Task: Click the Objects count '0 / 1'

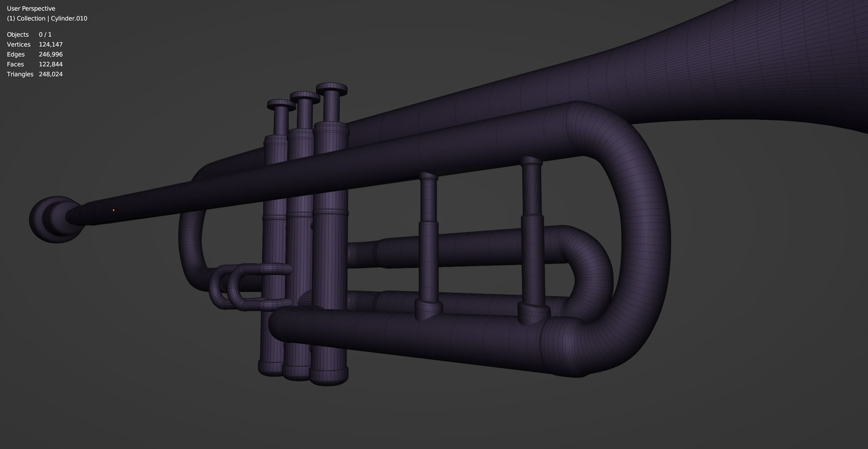Action: point(45,34)
